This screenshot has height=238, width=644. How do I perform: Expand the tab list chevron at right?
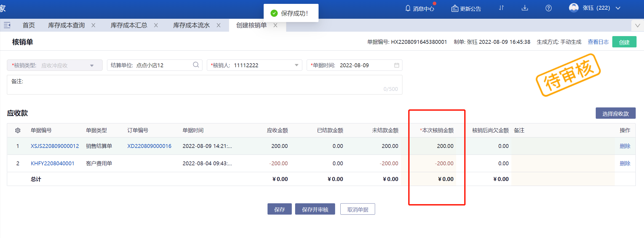[x=637, y=26]
